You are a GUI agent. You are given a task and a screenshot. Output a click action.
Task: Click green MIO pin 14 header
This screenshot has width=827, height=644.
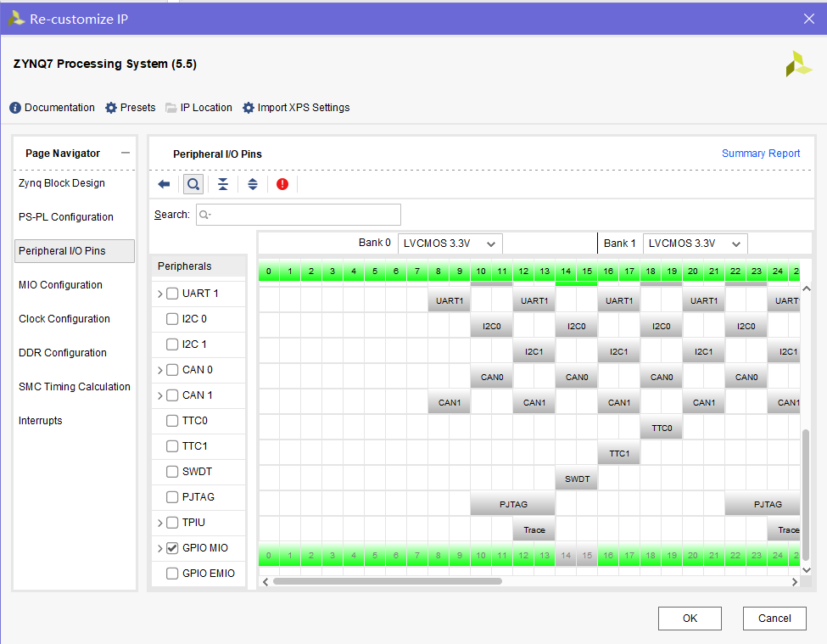(566, 272)
